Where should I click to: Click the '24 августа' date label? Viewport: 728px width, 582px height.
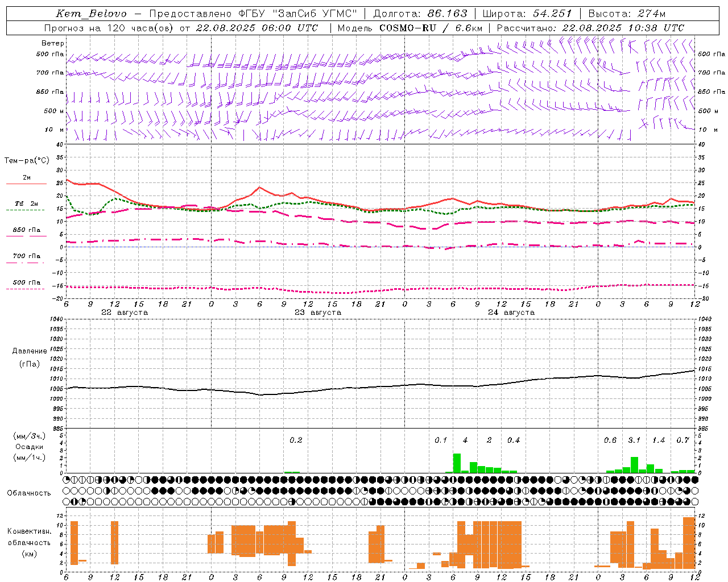[511, 313]
